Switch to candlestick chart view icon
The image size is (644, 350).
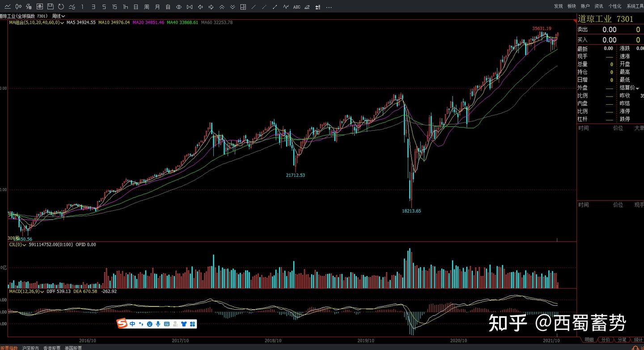18,7
